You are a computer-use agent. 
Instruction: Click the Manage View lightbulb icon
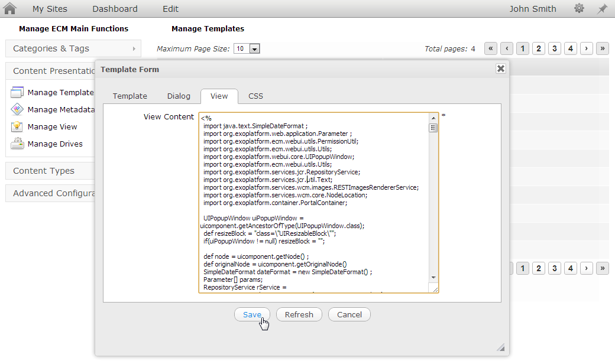pyautogui.click(x=17, y=126)
